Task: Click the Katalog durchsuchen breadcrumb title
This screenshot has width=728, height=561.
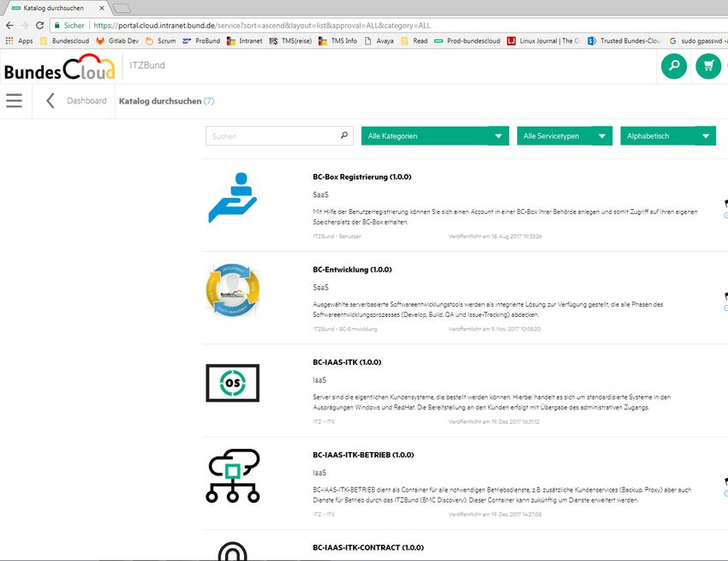Action: [160, 101]
